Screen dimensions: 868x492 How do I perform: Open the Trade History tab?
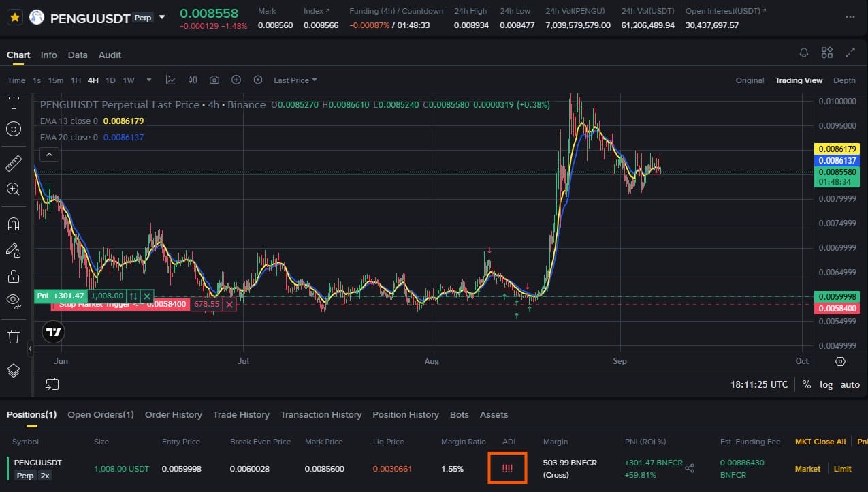click(241, 414)
